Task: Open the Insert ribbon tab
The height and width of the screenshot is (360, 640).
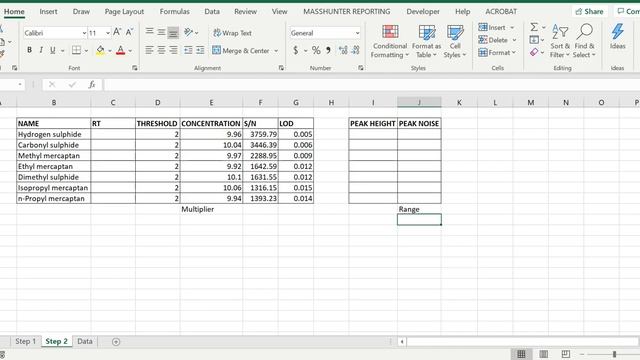Action: click(x=48, y=11)
